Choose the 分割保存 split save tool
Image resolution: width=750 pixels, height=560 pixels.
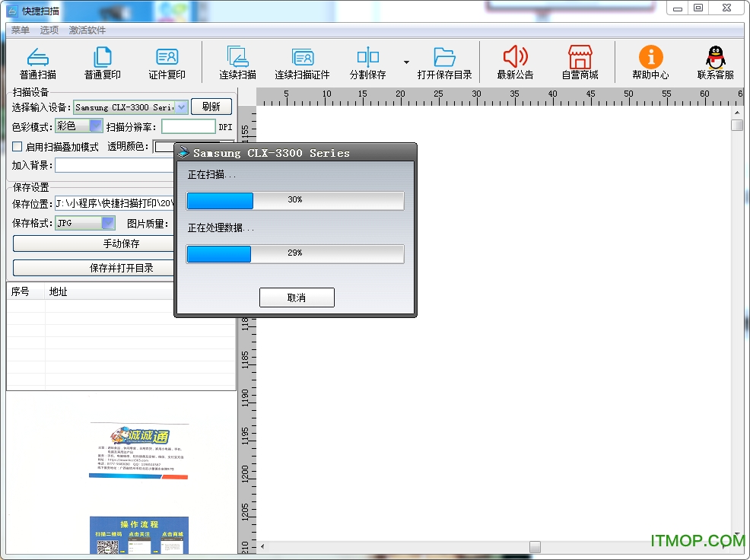pos(368,63)
